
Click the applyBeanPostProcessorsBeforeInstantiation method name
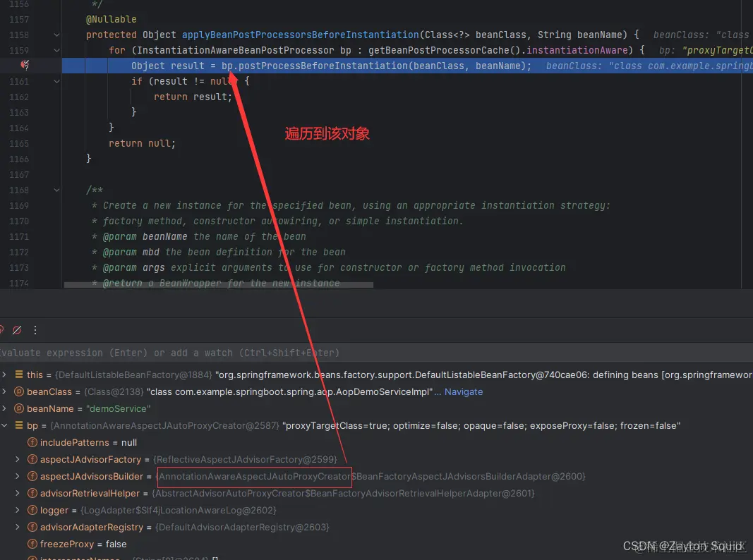coord(300,35)
